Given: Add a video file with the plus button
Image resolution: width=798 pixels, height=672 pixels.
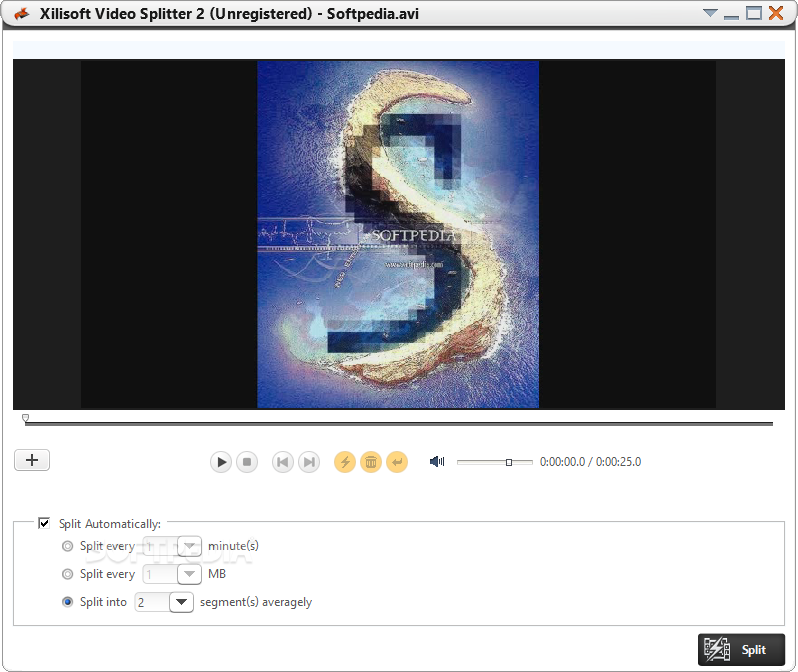Looking at the screenshot, I should pyautogui.click(x=32, y=460).
